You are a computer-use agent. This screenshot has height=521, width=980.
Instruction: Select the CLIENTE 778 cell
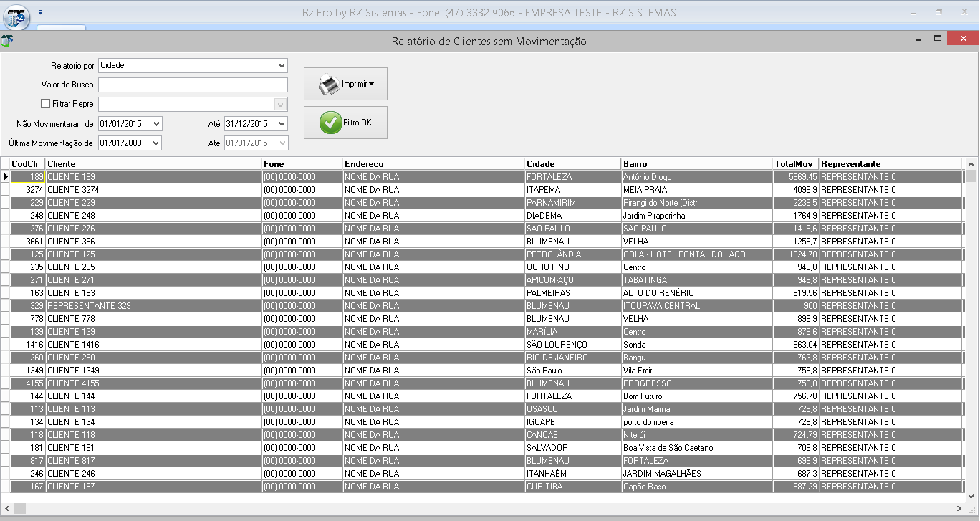pyautogui.click(x=153, y=319)
